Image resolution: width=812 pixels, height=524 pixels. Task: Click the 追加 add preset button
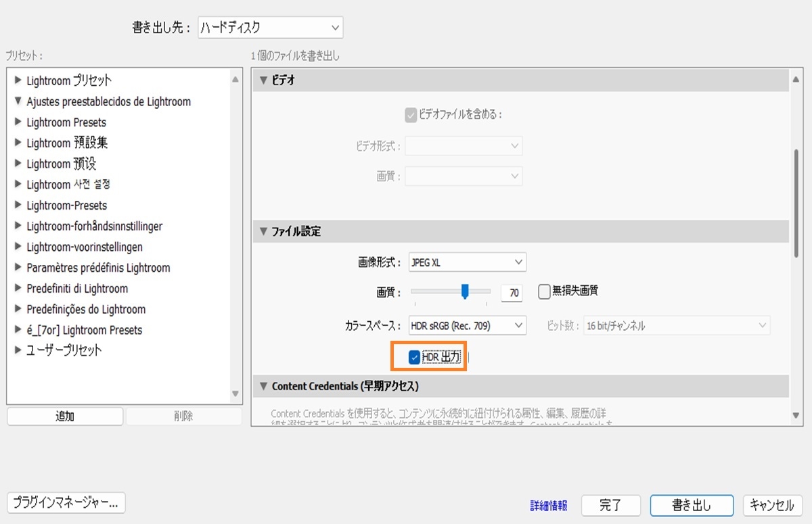(64, 417)
